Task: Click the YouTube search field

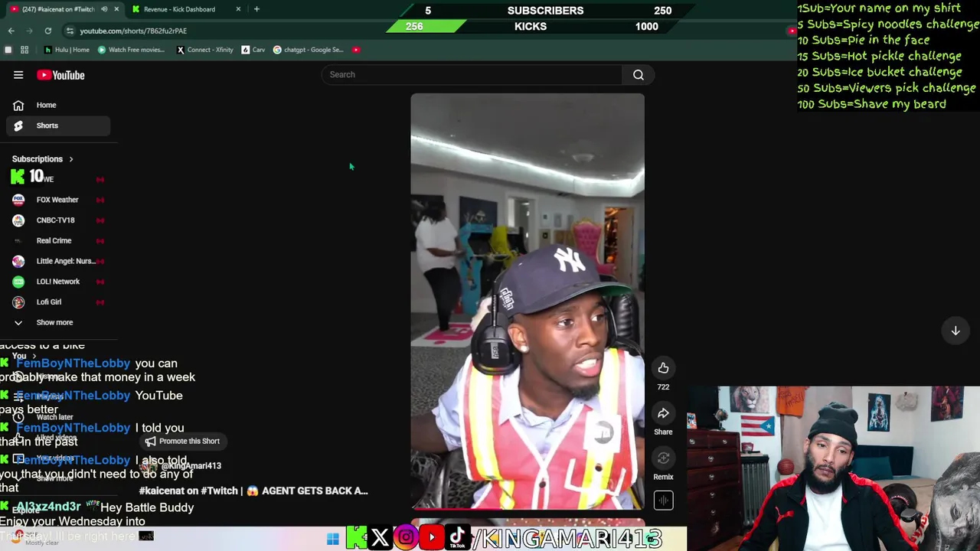Action: [x=472, y=74]
